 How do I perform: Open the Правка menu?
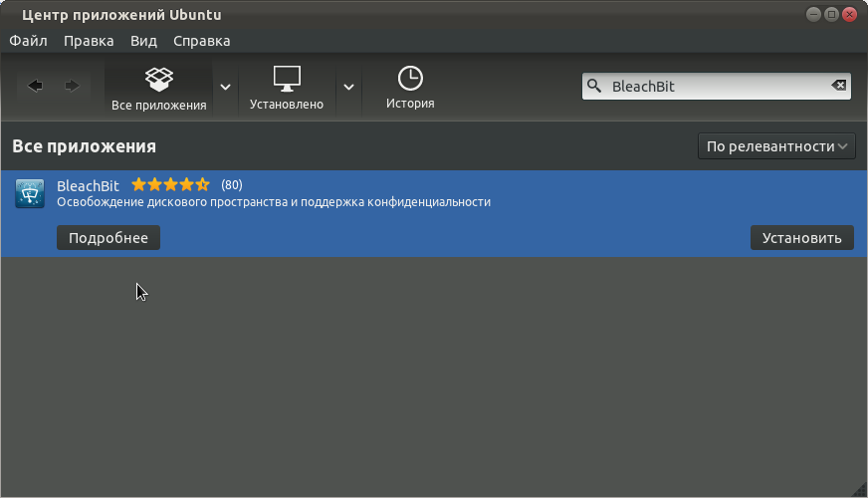pyautogui.click(x=89, y=41)
